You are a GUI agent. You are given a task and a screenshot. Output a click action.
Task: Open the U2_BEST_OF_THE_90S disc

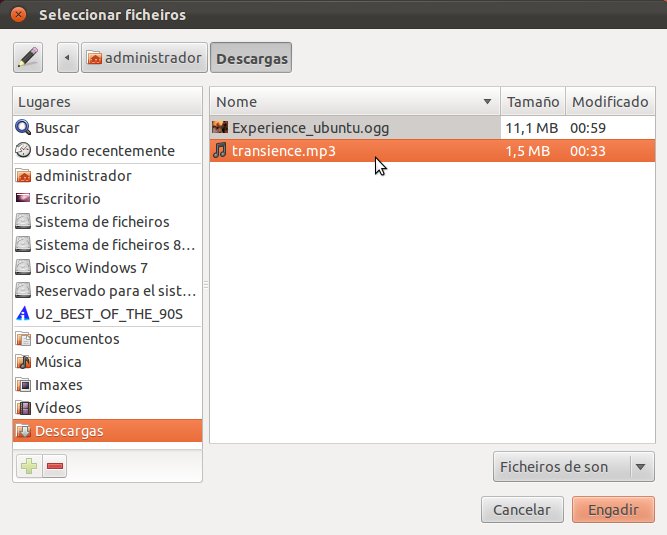click(108, 314)
